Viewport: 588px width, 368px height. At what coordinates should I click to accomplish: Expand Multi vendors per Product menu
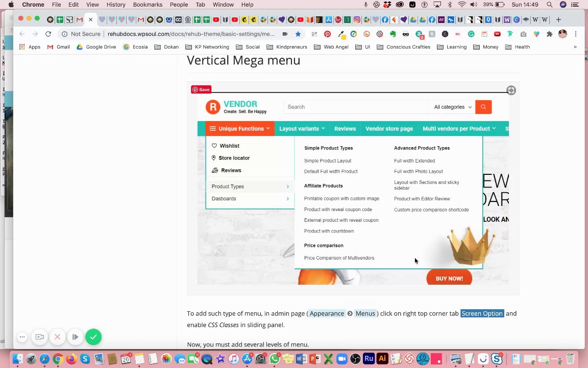[x=459, y=128]
